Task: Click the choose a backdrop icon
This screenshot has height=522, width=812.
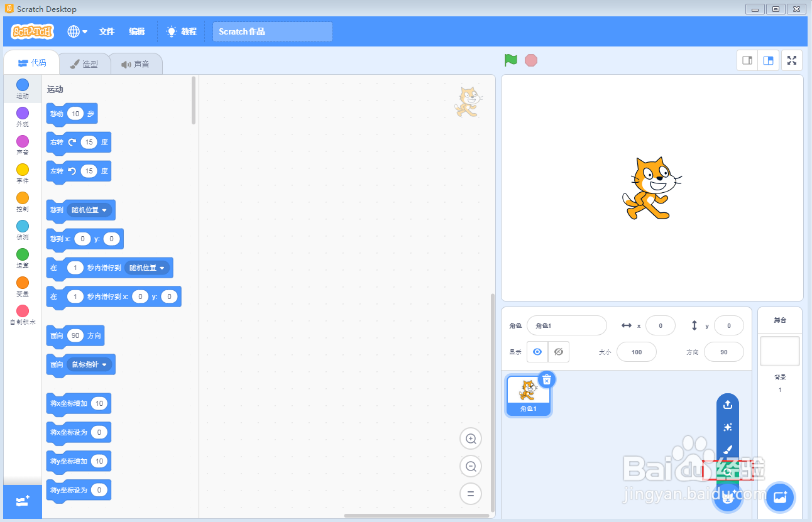Action: point(779,497)
